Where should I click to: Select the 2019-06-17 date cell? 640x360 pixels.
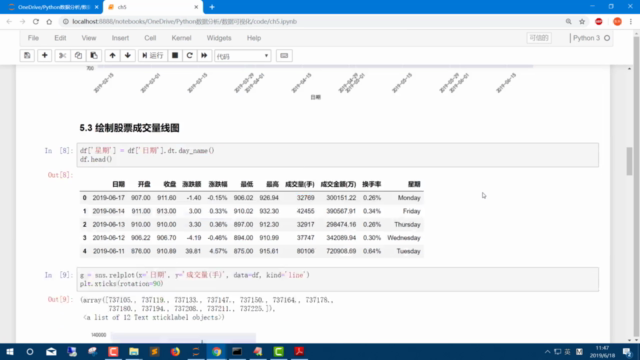point(109,198)
